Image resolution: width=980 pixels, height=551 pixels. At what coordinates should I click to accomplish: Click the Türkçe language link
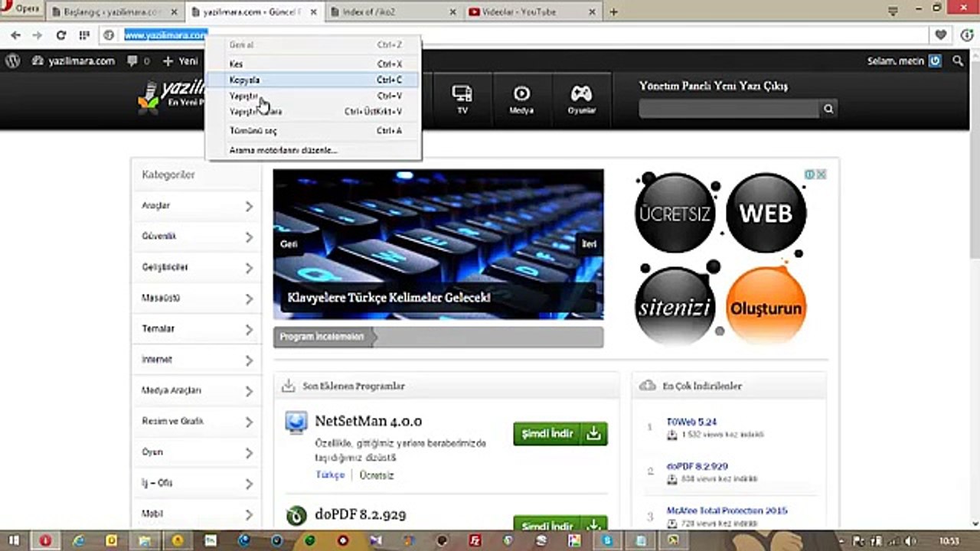coord(330,475)
